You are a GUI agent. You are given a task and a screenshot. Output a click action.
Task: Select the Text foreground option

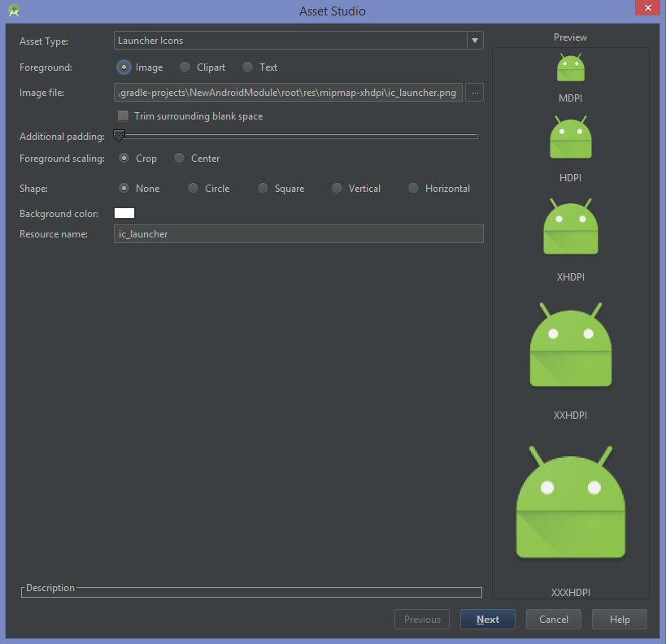click(246, 67)
